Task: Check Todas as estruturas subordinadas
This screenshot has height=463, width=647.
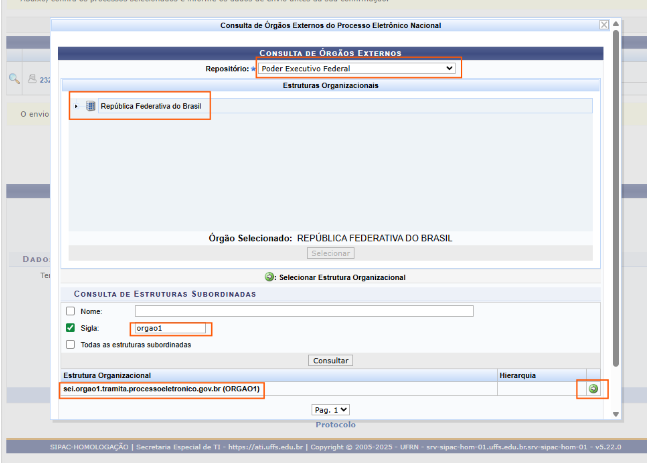Action: (x=70, y=344)
